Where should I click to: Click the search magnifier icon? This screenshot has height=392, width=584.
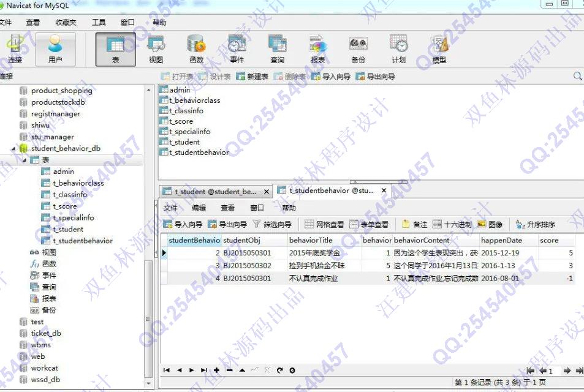pos(577,77)
